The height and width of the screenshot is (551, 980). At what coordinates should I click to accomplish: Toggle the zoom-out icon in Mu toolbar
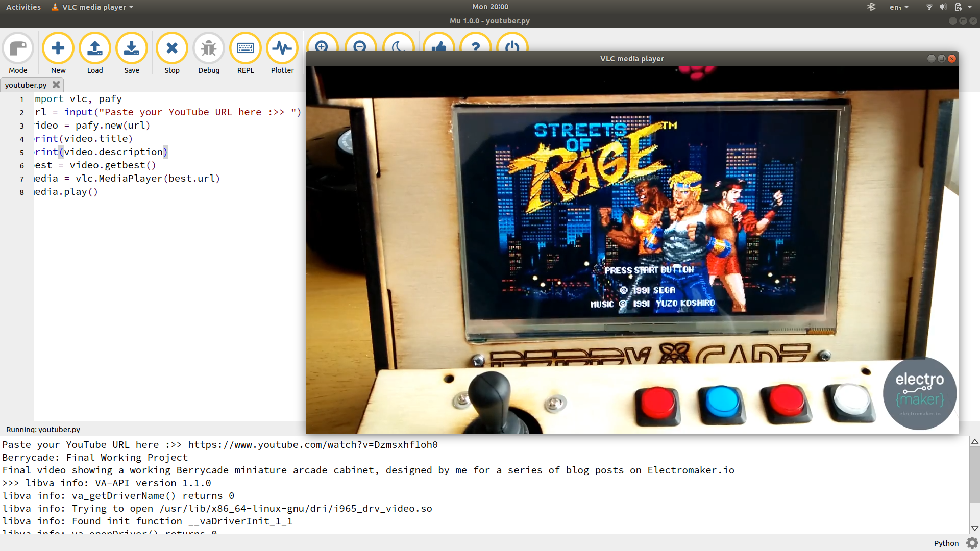(x=361, y=47)
